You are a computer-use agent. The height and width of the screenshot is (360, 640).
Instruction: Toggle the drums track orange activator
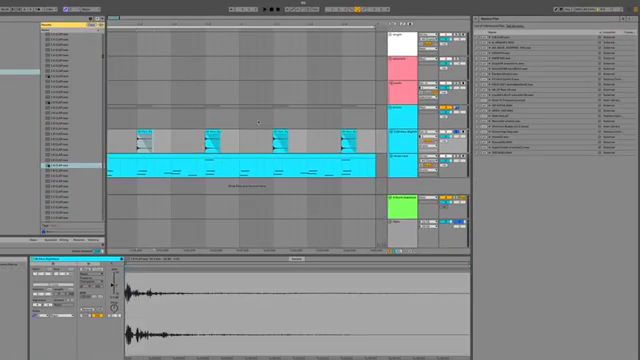(x=446, y=108)
